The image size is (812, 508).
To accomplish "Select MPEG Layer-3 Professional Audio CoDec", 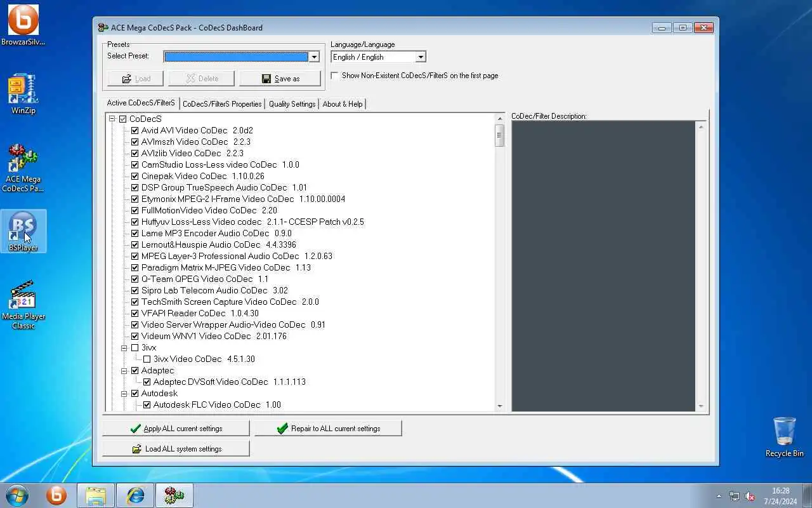I will 237,256.
